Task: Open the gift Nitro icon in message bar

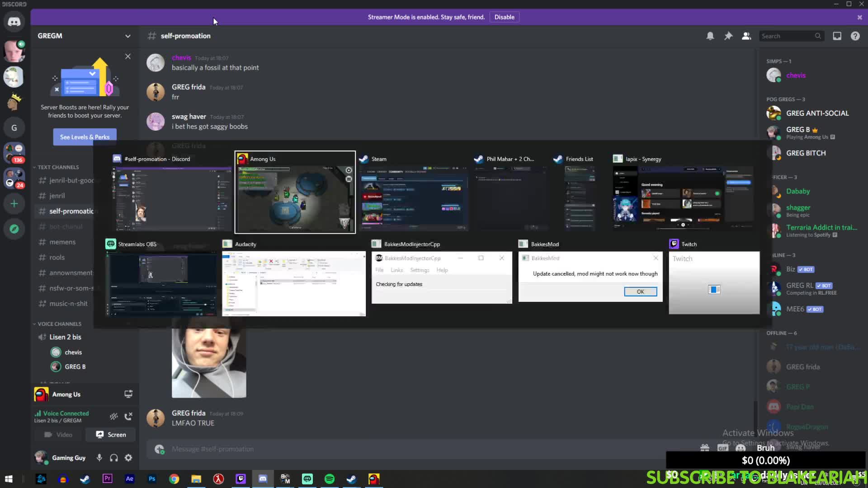Action: tap(705, 448)
